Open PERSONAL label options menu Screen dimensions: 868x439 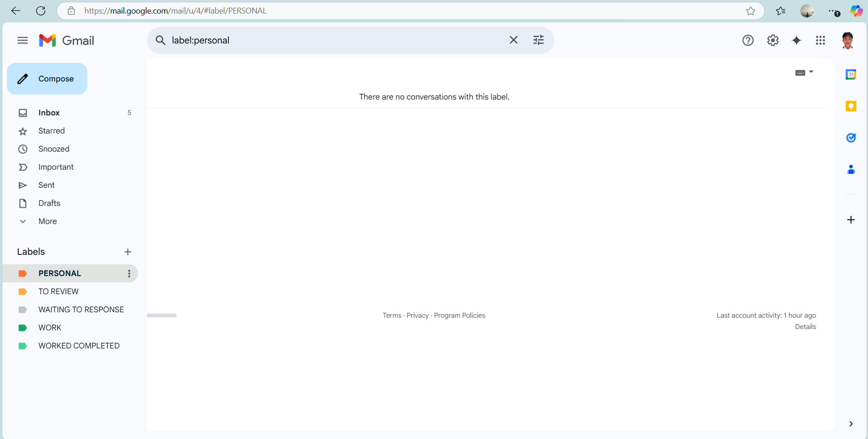coord(129,273)
